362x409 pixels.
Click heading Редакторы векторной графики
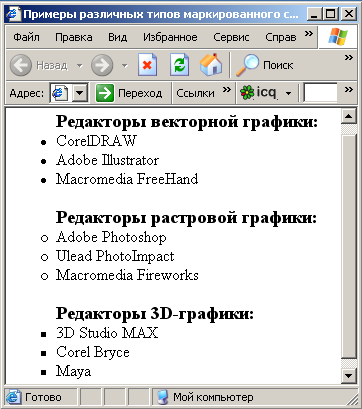pyautogui.click(x=187, y=121)
